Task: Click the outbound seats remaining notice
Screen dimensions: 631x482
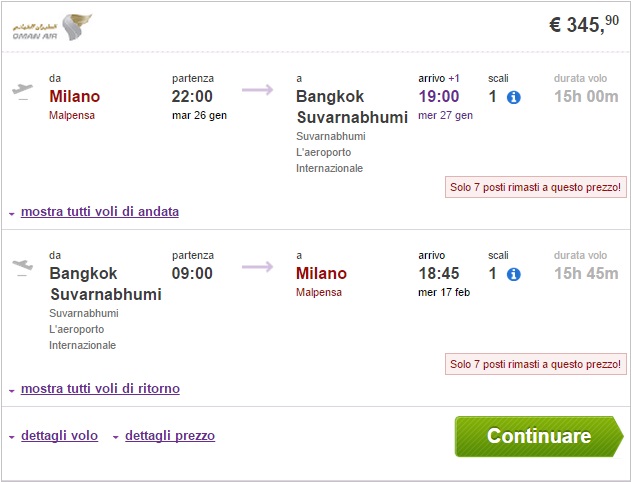Action: pos(535,187)
